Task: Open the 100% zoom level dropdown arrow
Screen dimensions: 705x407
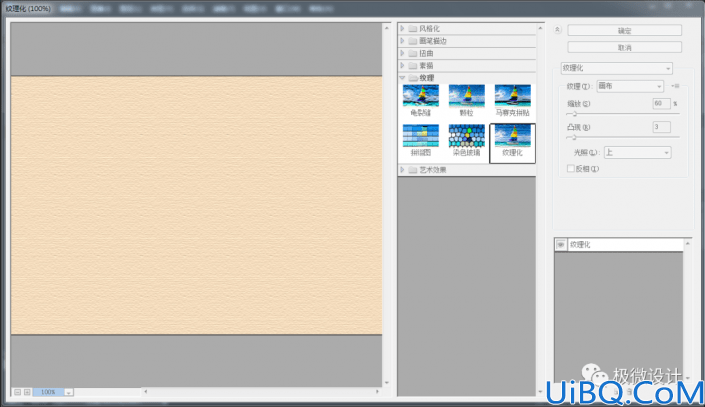Action: (x=68, y=392)
